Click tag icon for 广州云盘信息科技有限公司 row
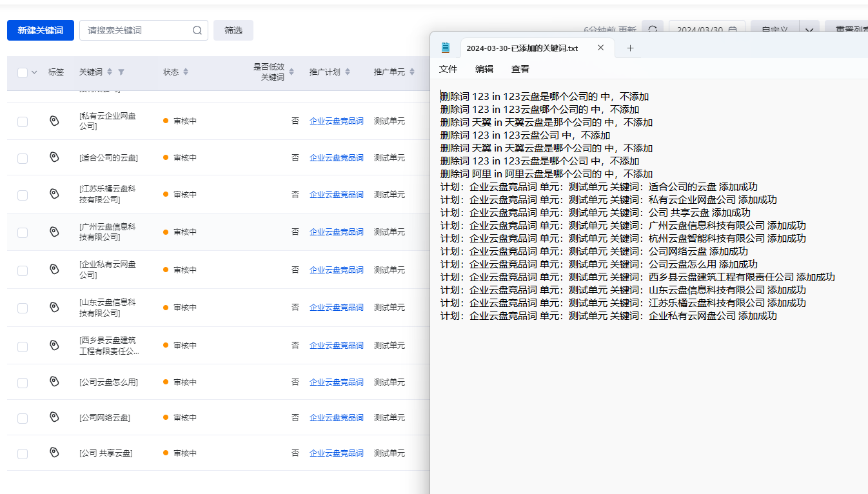 (x=55, y=232)
